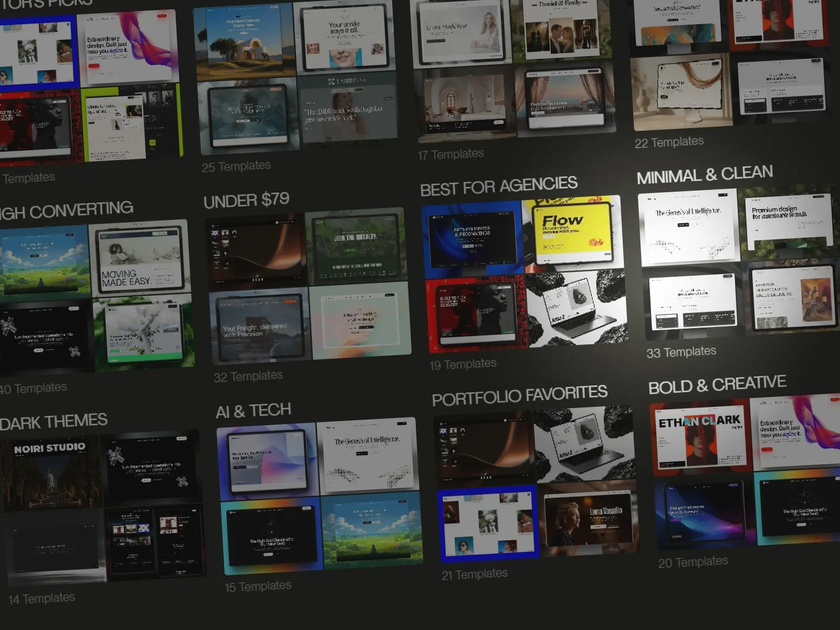Open the Under $79 collection heading
The width and height of the screenshot is (840, 630).
pyautogui.click(x=246, y=200)
